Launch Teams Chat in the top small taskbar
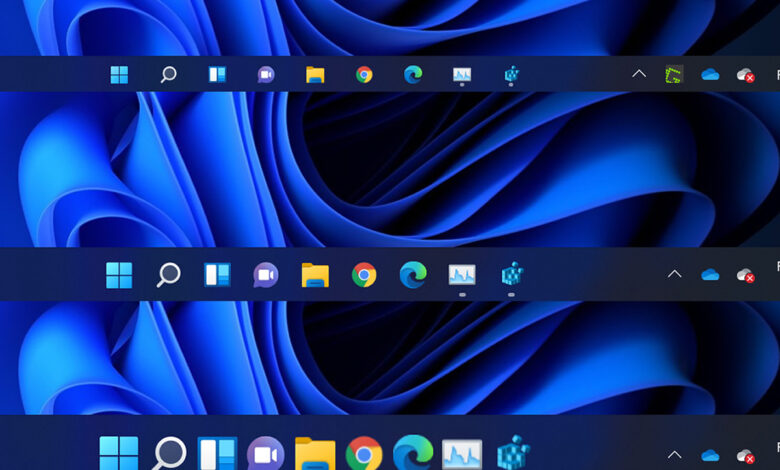This screenshot has width=780, height=470. pyautogui.click(x=266, y=74)
